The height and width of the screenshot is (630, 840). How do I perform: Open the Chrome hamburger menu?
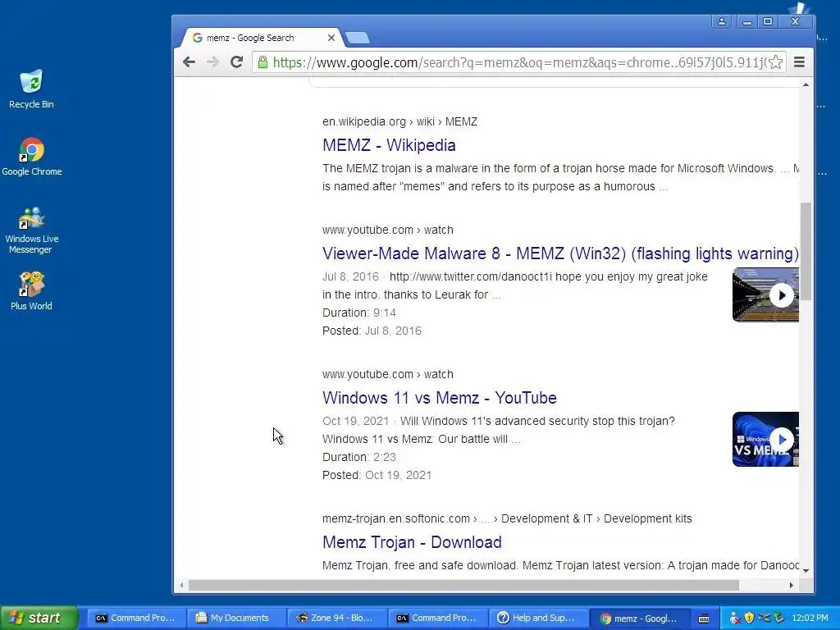pyautogui.click(x=799, y=62)
